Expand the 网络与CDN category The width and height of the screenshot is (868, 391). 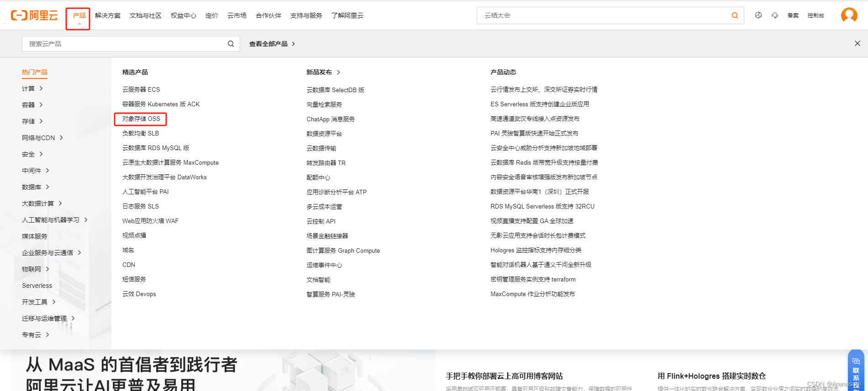(x=42, y=138)
